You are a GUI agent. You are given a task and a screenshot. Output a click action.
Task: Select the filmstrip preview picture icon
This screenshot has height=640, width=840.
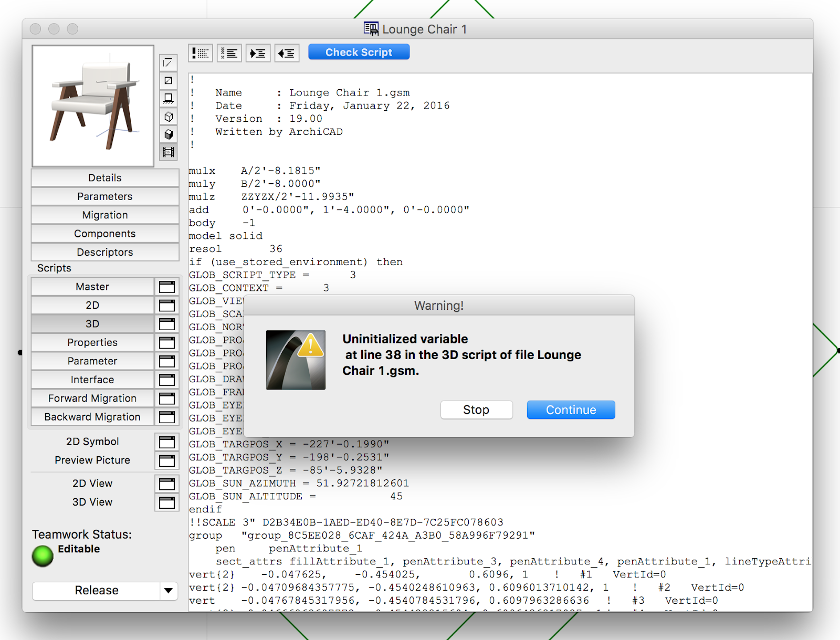(x=169, y=152)
